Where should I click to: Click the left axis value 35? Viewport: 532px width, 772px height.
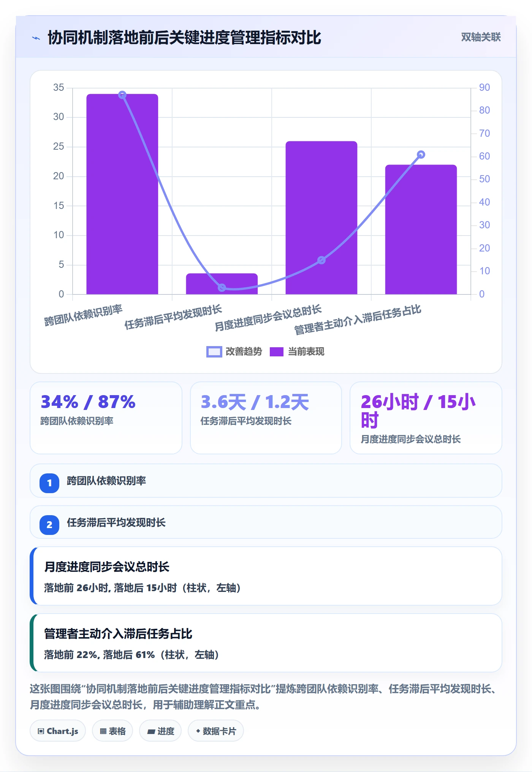point(59,87)
